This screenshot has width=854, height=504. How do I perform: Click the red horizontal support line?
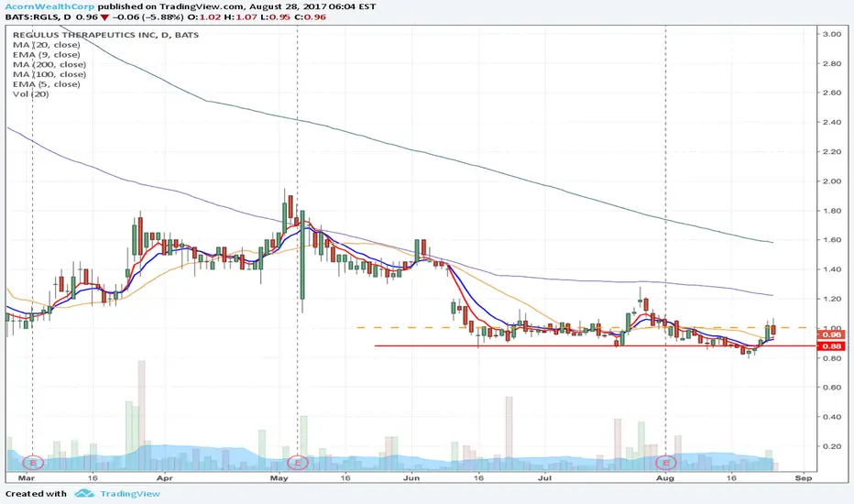(x=596, y=346)
